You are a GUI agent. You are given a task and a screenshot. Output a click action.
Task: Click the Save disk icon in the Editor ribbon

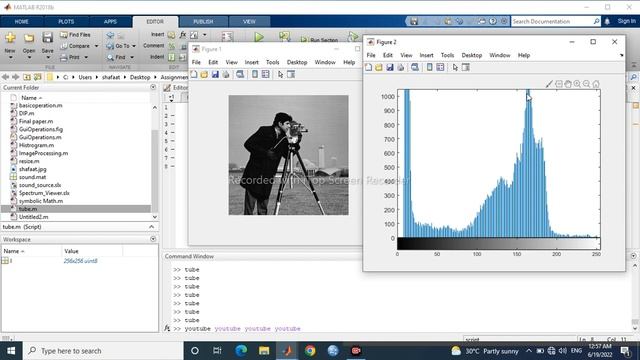click(x=47, y=38)
